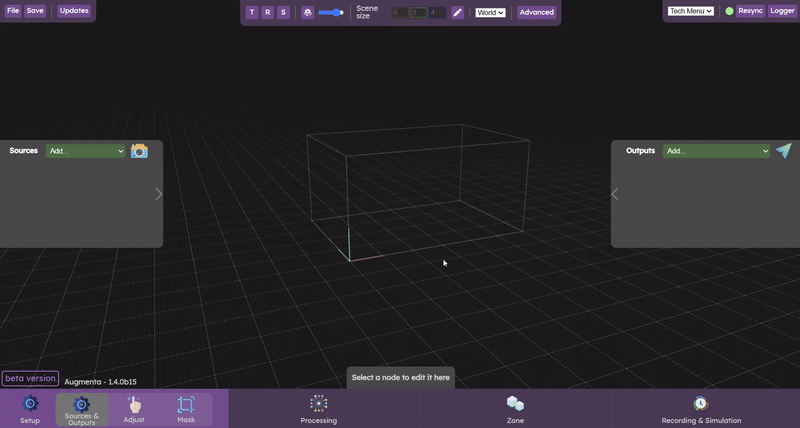Click the green connection status indicator

click(x=729, y=11)
